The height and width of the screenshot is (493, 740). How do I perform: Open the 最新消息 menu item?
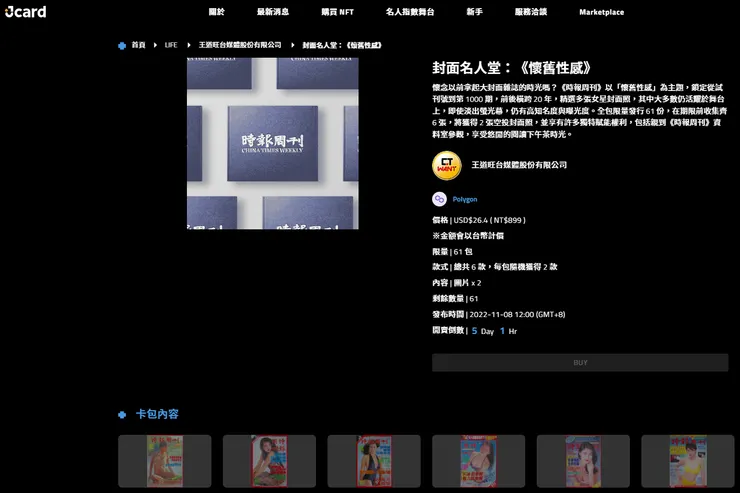273,12
